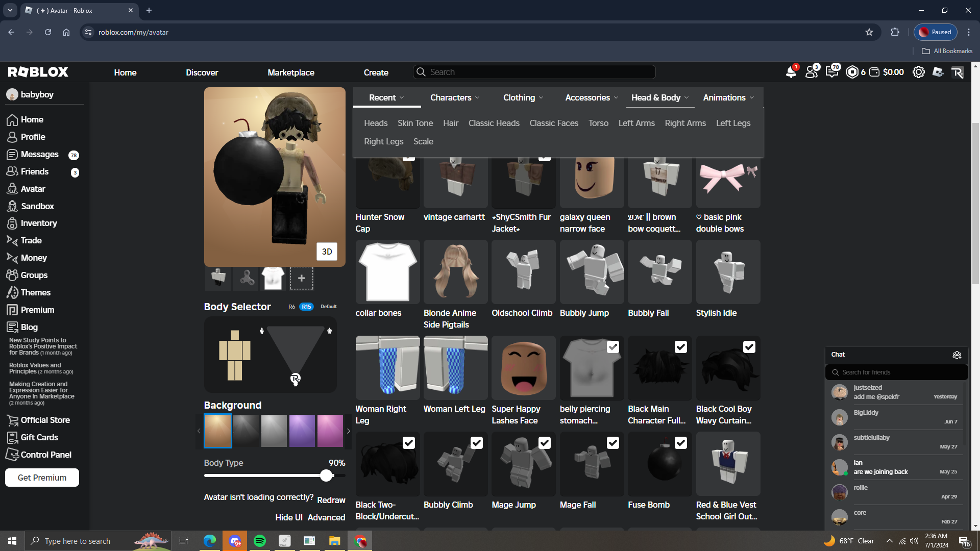Bookmark this page with the star icon

click(869, 32)
